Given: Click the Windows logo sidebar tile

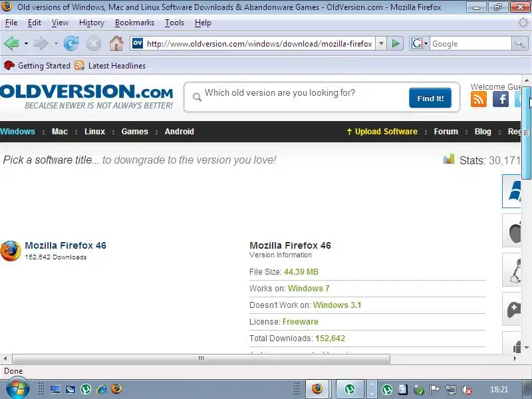Looking at the screenshot, I should [x=512, y=192].
